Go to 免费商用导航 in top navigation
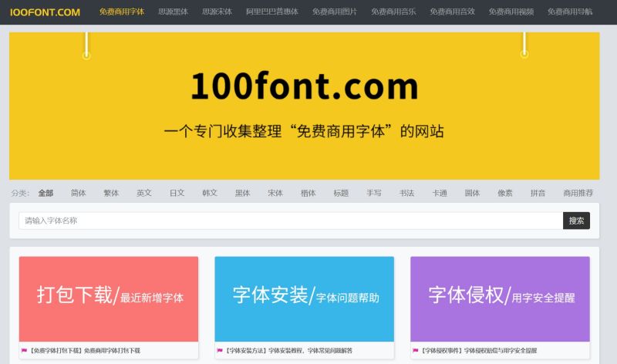Screen dimensions: 617x364 (570, 12)
